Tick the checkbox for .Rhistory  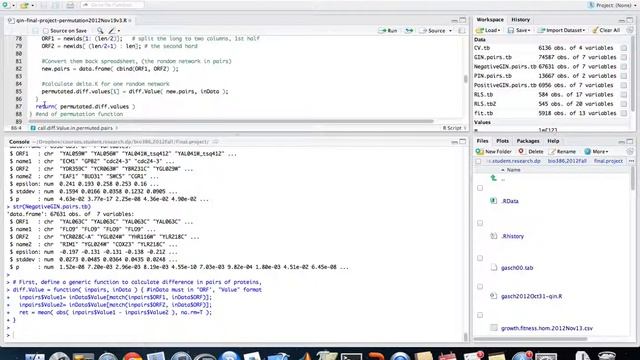point(480,223)
